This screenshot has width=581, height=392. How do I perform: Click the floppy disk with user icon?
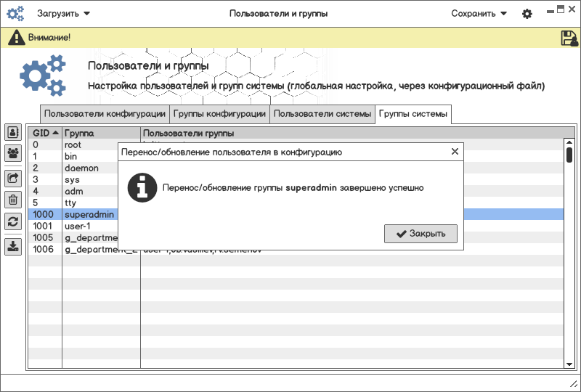[x=569, y=38]
